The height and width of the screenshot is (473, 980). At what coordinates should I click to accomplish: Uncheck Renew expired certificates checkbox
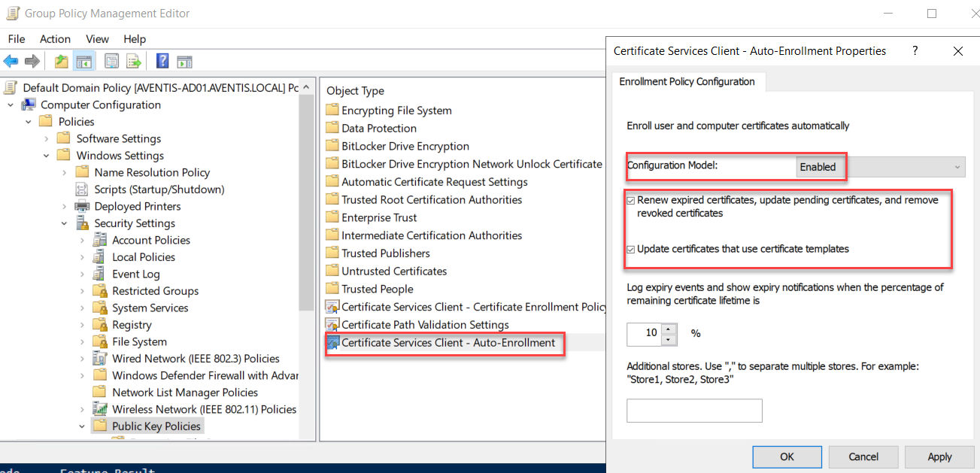coord(631,201)
